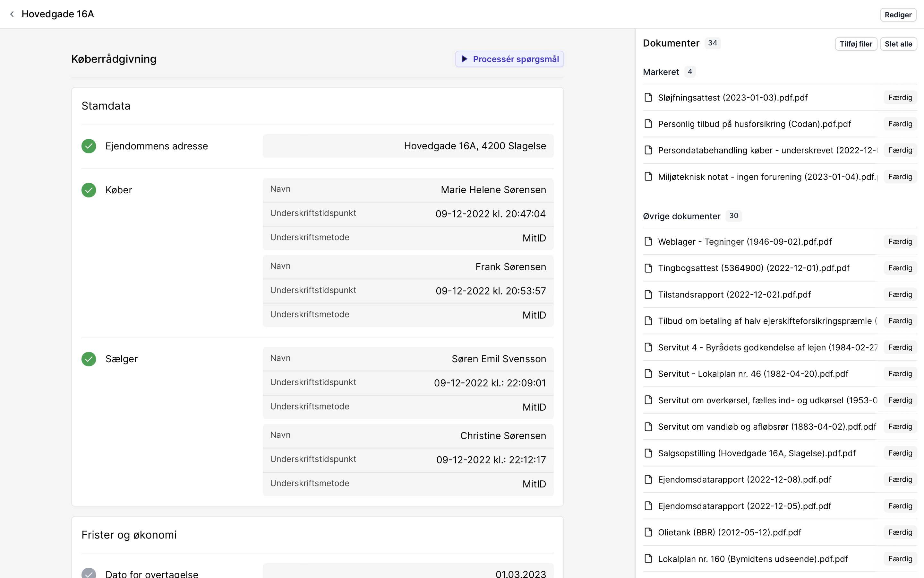Click buyer name Marie Helene Sørensen
This screenshot has height=578, width=924.
coord(493,189)
